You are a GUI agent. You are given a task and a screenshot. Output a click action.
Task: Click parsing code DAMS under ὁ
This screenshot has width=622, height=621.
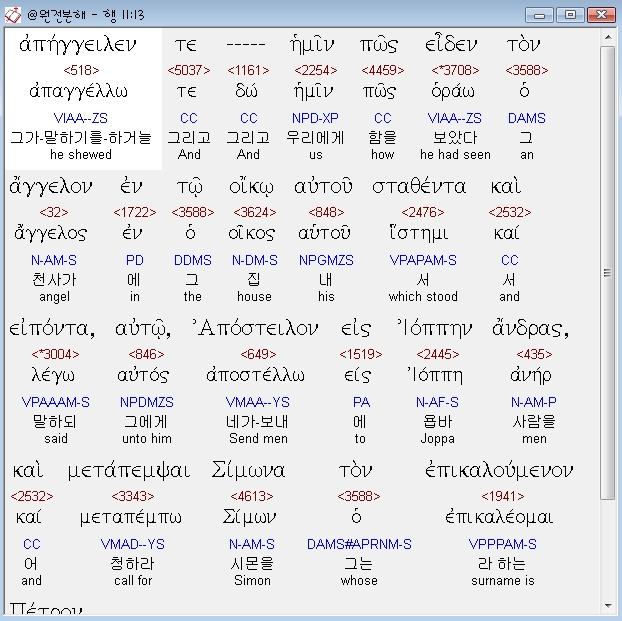(x=527, y=118)
